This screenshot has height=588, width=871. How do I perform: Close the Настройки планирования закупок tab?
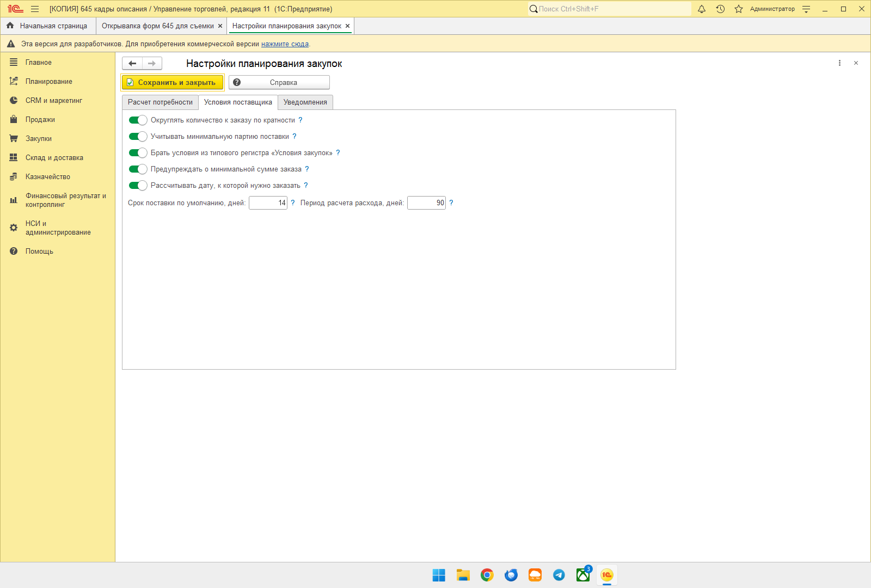pyautogui.click(x=347, y=26)
